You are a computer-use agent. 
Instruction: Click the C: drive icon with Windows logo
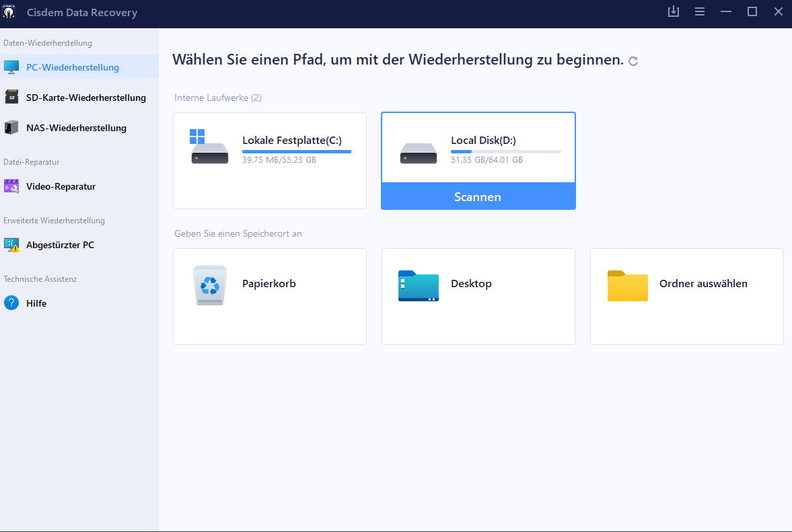click(x=209, y=147)
